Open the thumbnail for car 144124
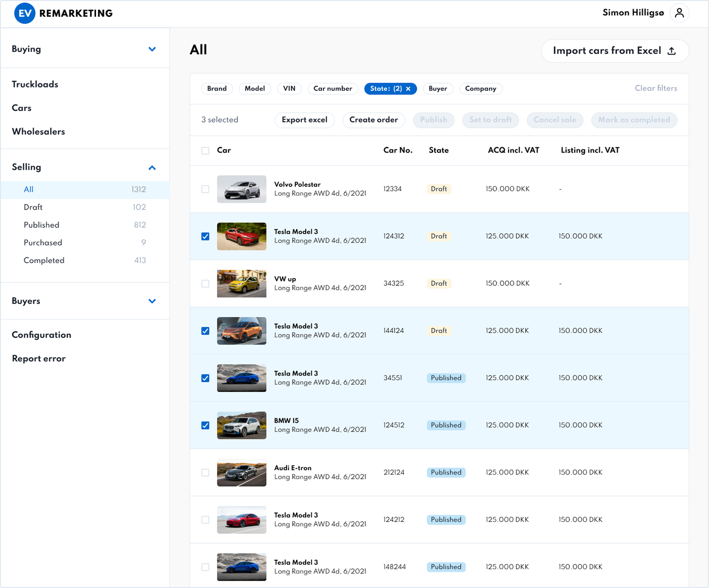 pos(241,331)
